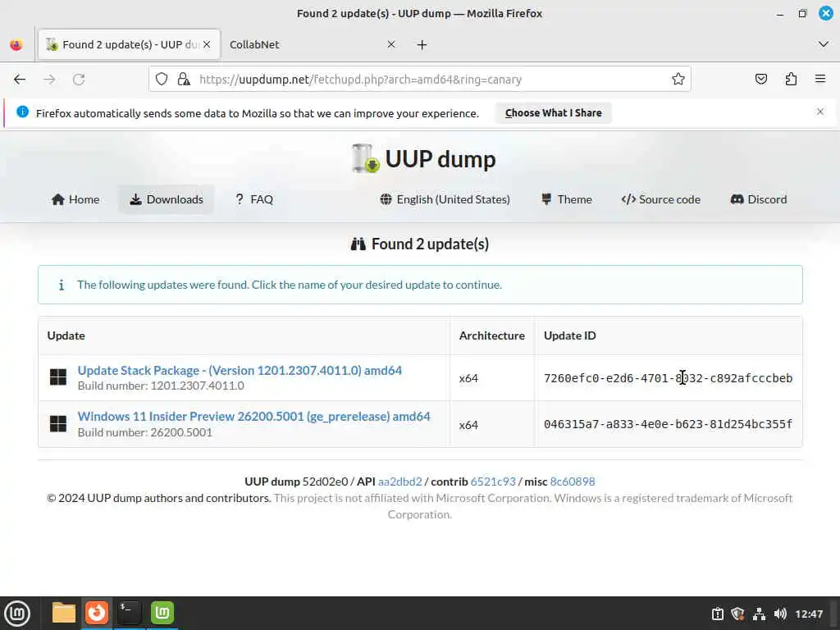The image size is (840, 630).
Task: Open Windows 11 Insider Preview 26200.5001 link
Action: click(254, 416)
